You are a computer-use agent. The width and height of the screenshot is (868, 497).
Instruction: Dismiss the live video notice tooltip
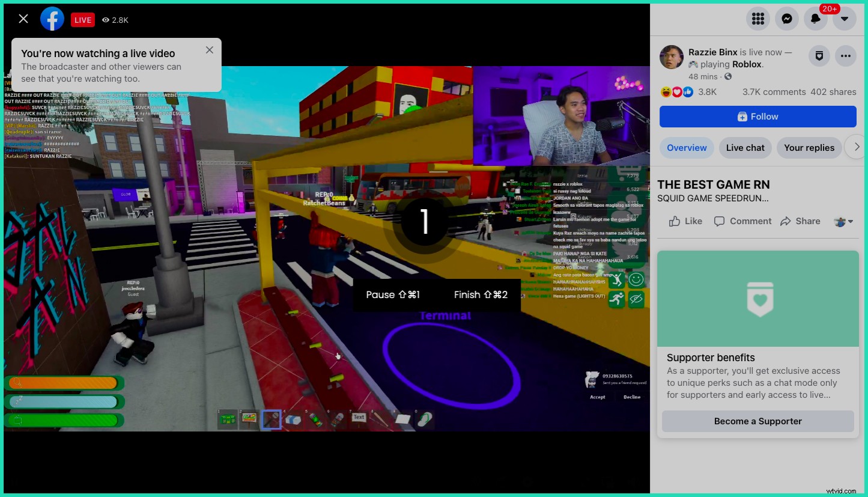(x=209, y=50)
